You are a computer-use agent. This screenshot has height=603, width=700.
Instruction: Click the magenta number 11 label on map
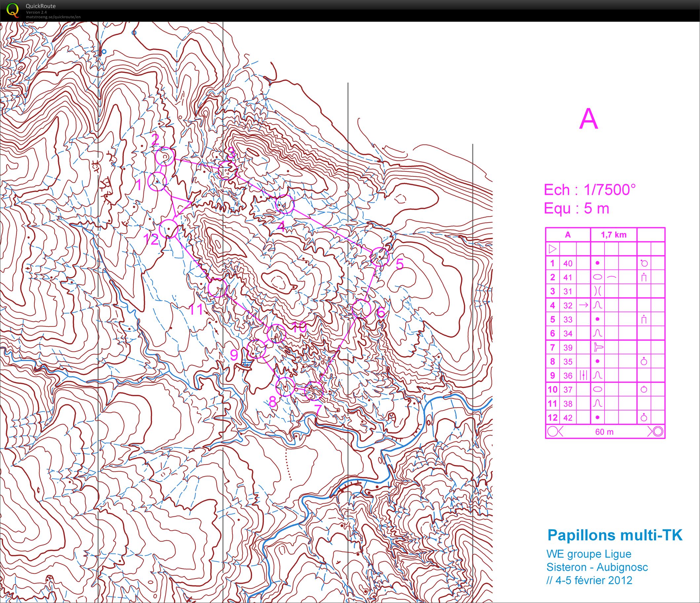[196, 310]
